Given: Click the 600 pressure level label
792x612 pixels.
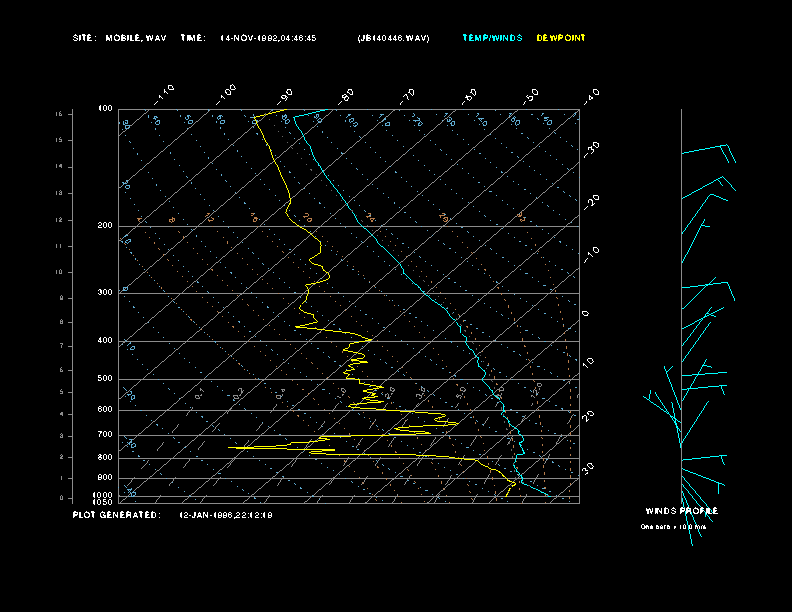Looking at the screenshot, I should click(x=105, y=410).
